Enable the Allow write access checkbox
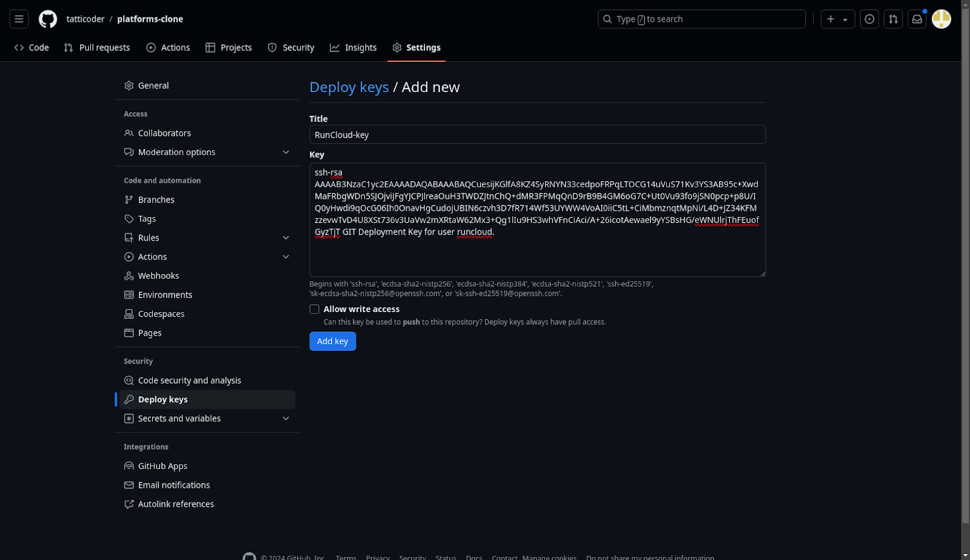Image resolution: width=970 pixels, height=560 pixels. click(x=314, y=309)
